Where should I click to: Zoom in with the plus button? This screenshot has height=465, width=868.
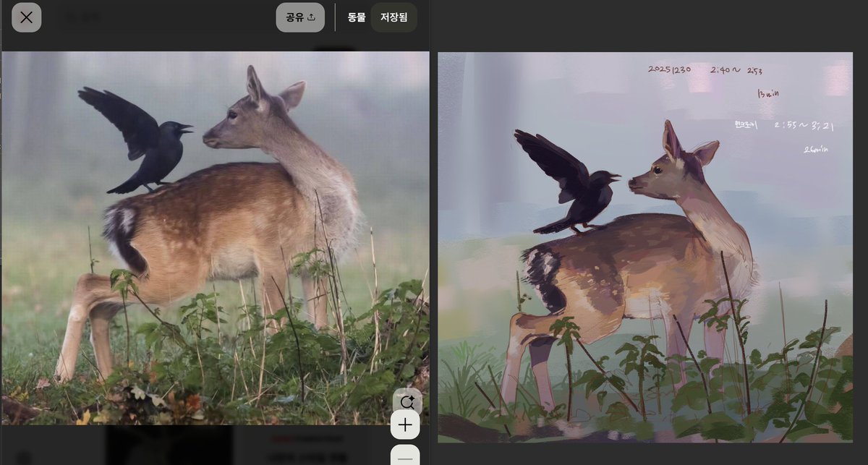point(405,425)
